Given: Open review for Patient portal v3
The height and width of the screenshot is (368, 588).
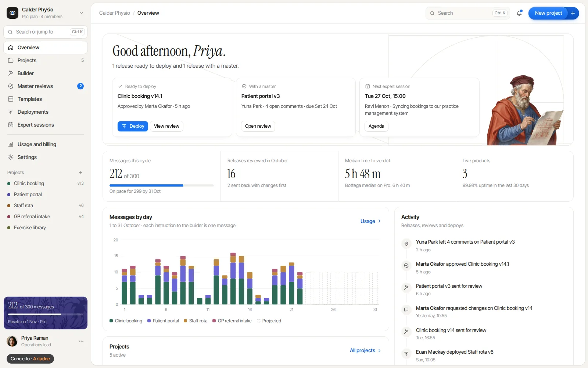Looking at the screenshot, I should (258, 126).
